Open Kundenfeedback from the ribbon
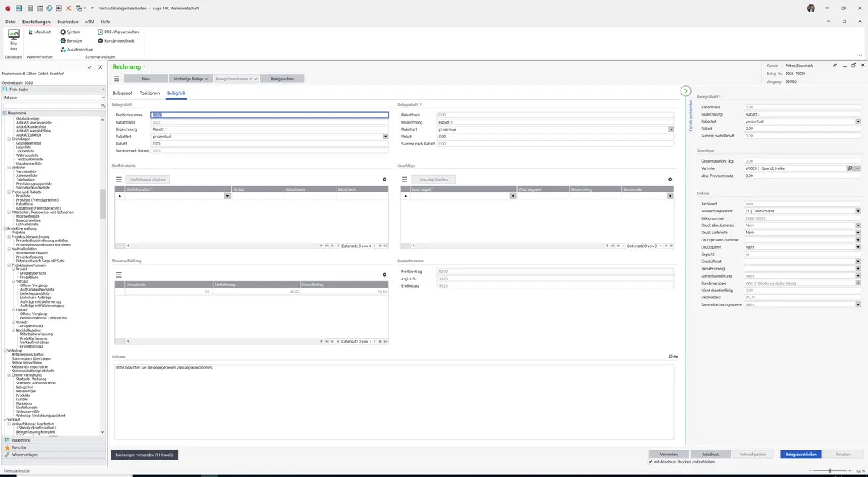868x477 pixels. pyautogui.click(x=116, y=41)
